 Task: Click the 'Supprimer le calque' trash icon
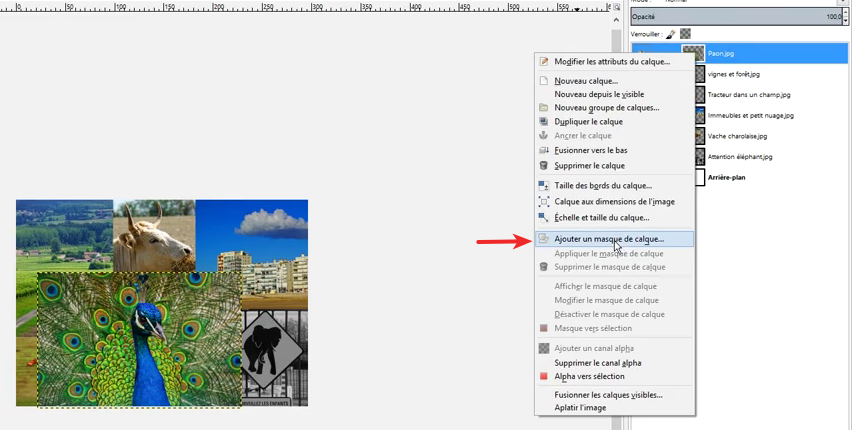[x=544, y=166]
